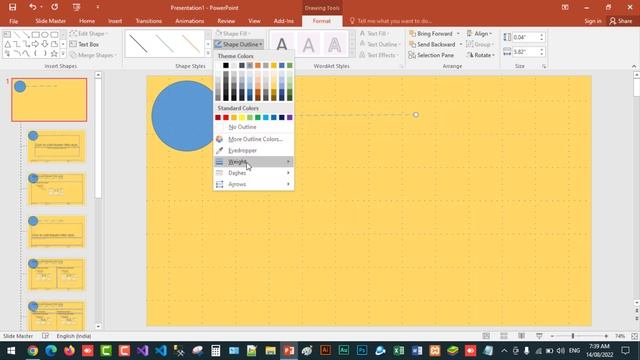Image resolution: width=640 pixels, height=360 pixels.
Task: Open the Rotate dropdown
Action: tap(480, 55)
